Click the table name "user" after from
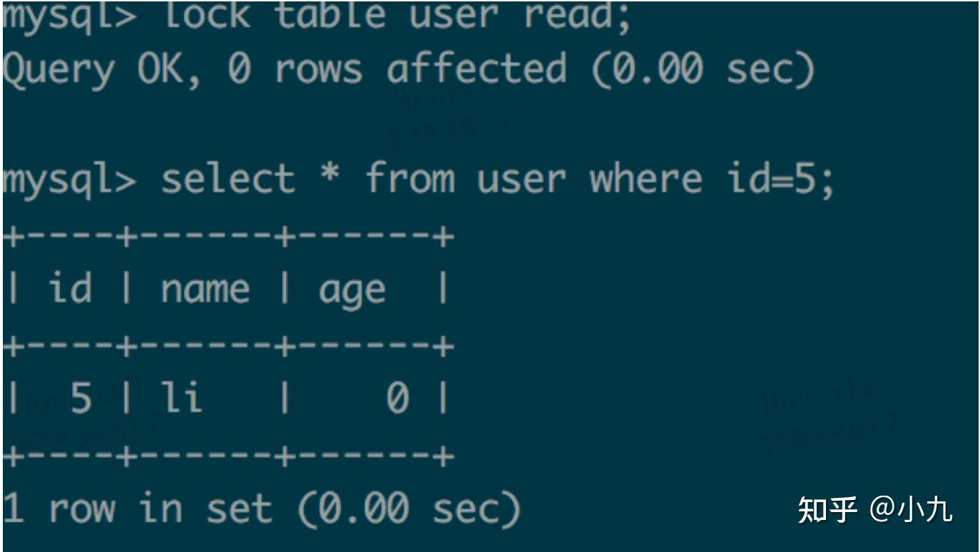980x552 pixels. tap(521, 179)
